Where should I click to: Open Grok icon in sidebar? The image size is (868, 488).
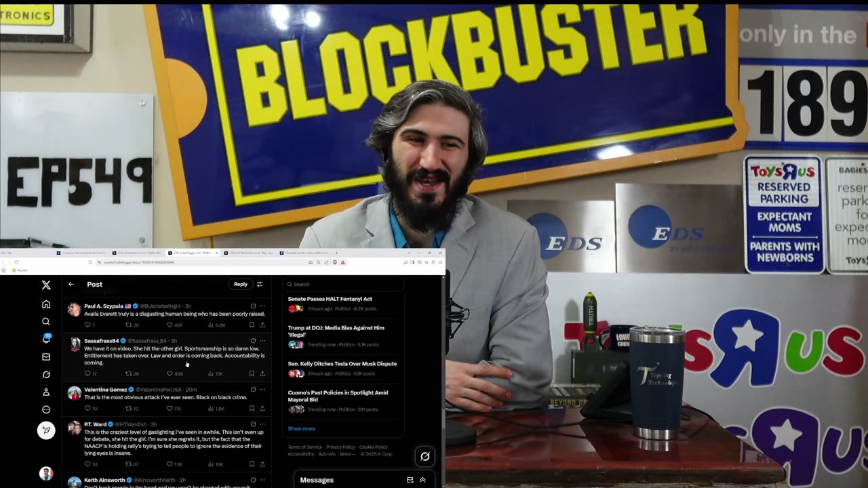(46, 374)
